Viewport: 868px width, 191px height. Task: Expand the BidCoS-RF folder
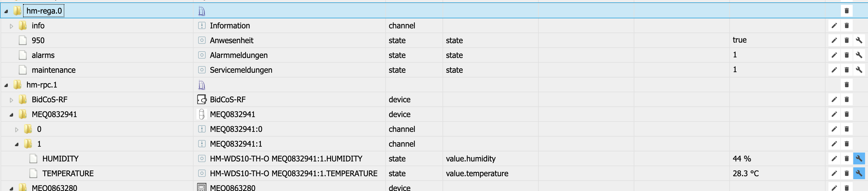point(12,100)
